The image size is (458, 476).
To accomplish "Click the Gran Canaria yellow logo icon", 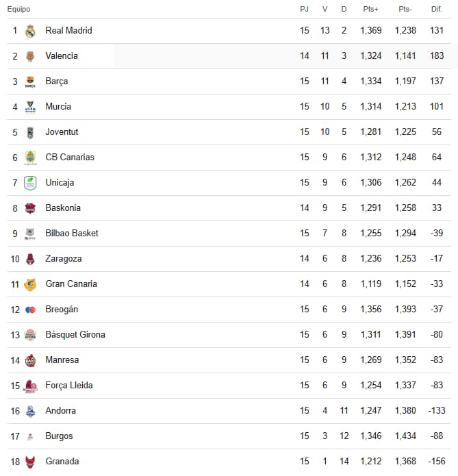I will tap(30, 284).
